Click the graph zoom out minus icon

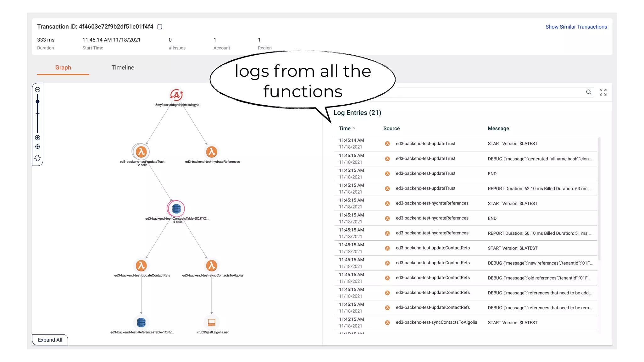37,90
